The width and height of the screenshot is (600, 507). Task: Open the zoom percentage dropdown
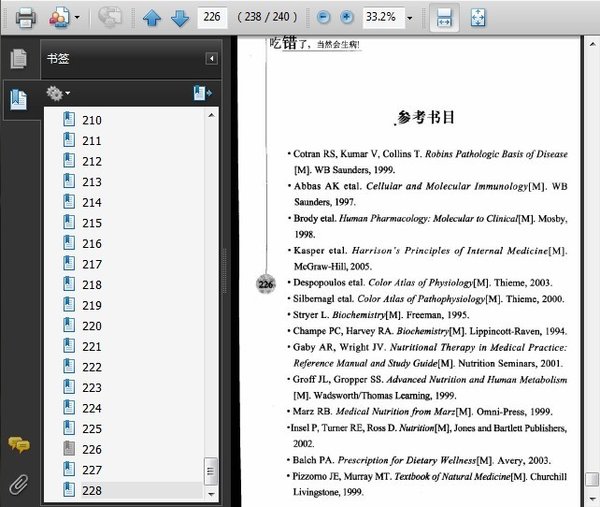point(409,17)
